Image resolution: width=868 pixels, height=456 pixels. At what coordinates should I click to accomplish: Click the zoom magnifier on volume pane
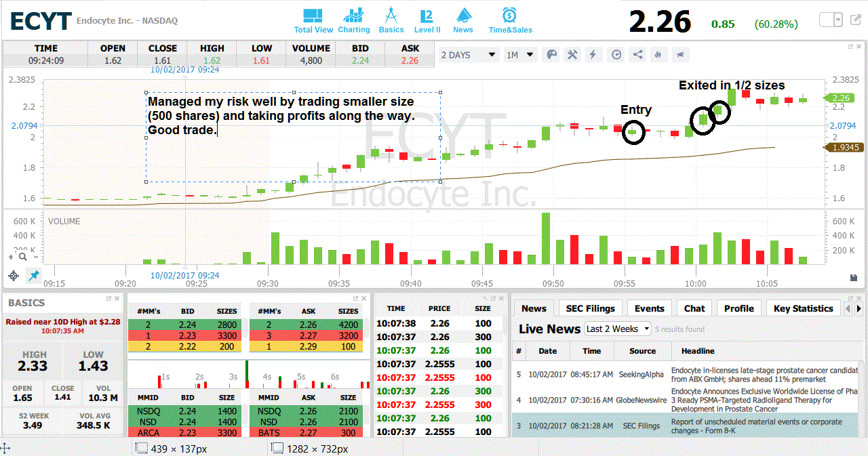click(x=22, y=257)
